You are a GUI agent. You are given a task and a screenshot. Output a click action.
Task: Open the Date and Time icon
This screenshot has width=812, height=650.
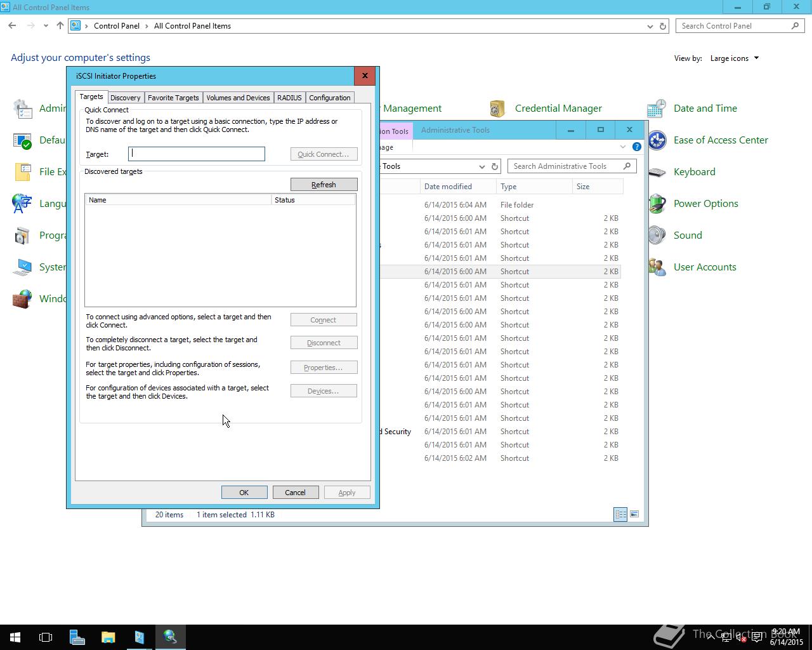pyautogui.click(x=657, y=109)
